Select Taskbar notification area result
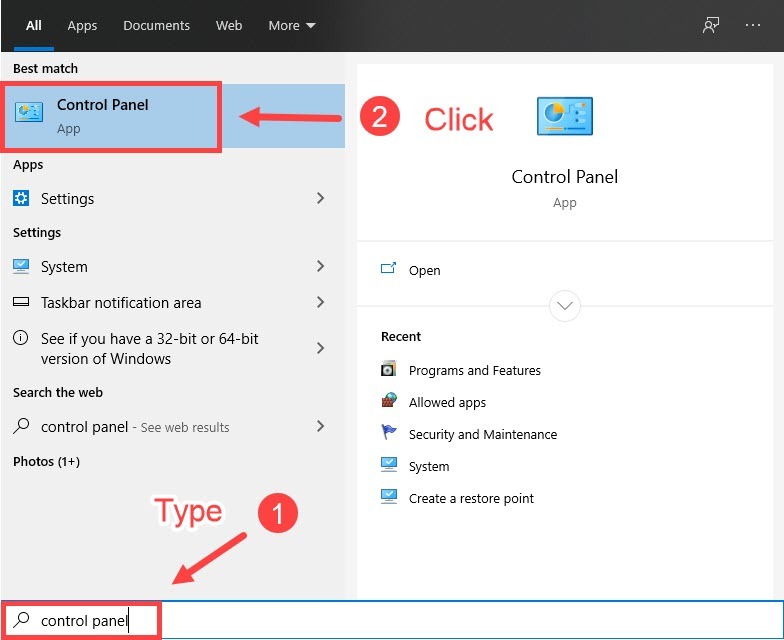 pos(121,302)
